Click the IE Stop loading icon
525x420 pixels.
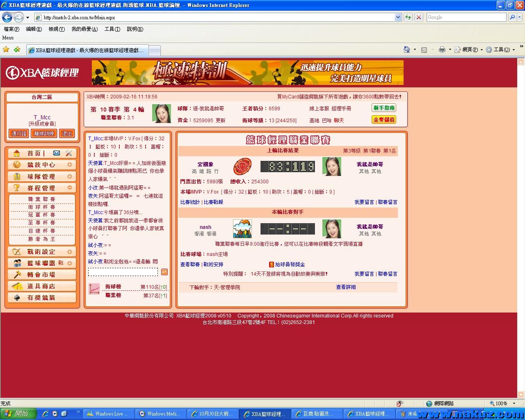click(x=418, y=17)
